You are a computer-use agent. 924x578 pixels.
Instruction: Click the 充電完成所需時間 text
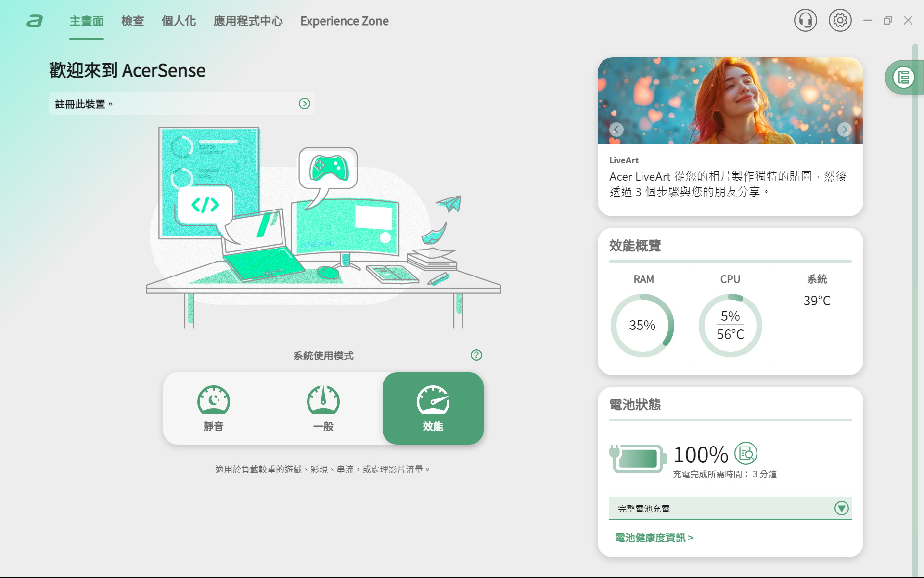pyautogui.click(x=725, y=474)
